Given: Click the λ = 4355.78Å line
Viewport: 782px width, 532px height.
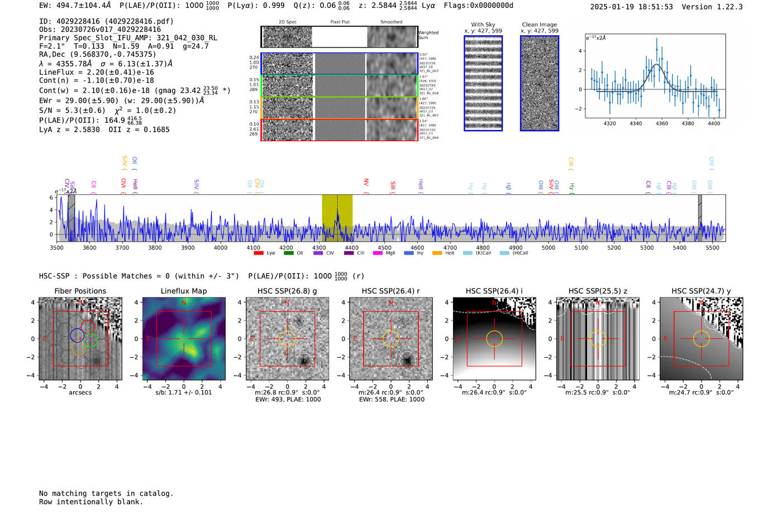Looking at the screenshot, I should (106, 64).
